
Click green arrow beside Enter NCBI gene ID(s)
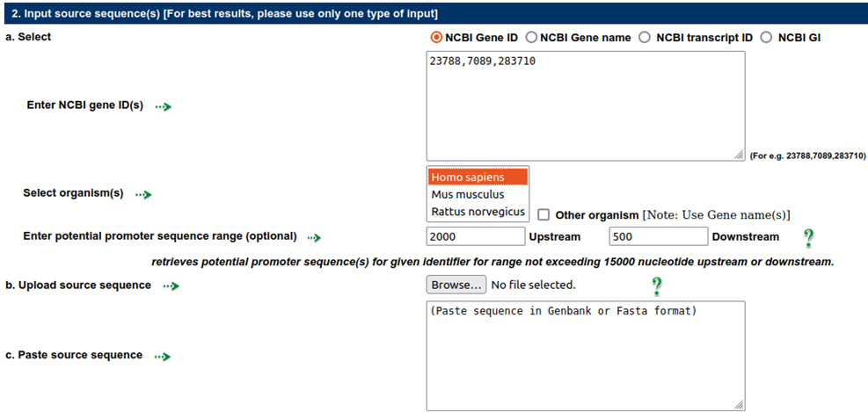[164, 106]
